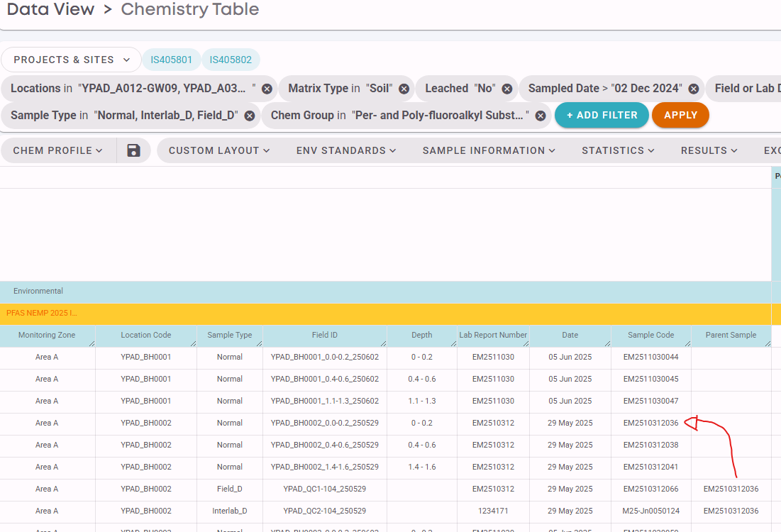Open the Sample Information menu

coord(489,150)
